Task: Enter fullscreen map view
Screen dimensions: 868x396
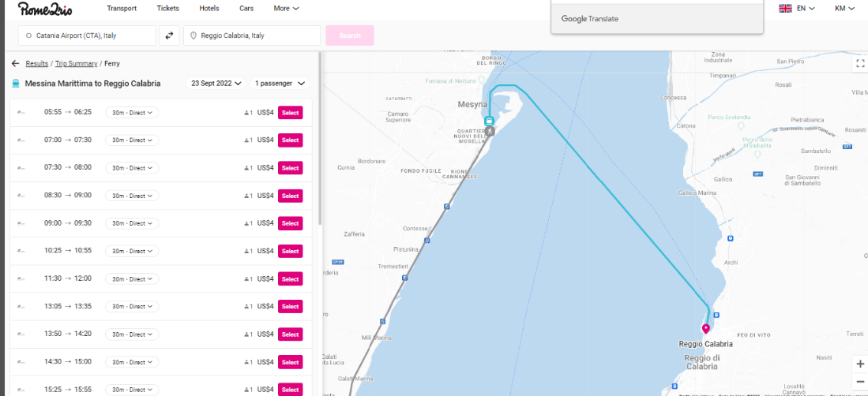Action: coord(859,63)
